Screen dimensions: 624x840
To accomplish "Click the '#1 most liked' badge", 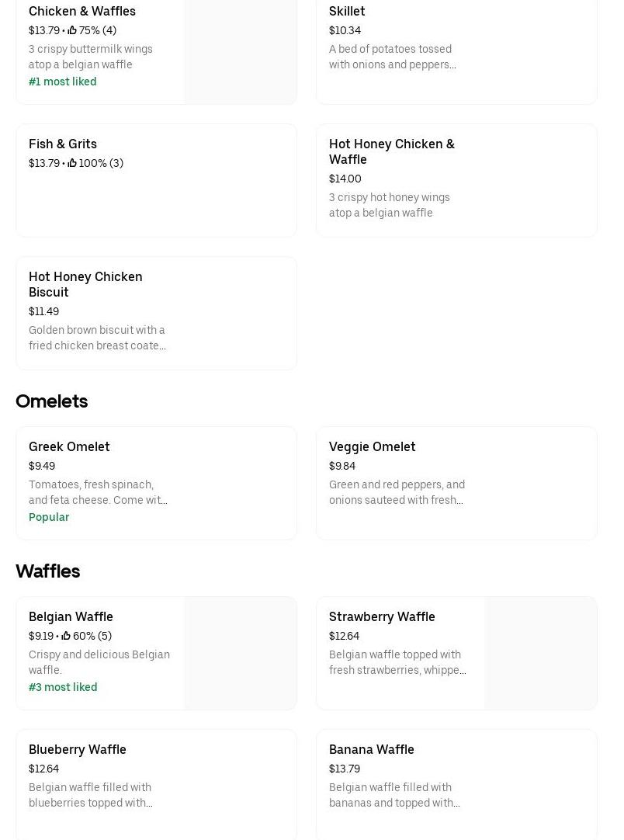I will pyautogui.click(x=63, y=82).
